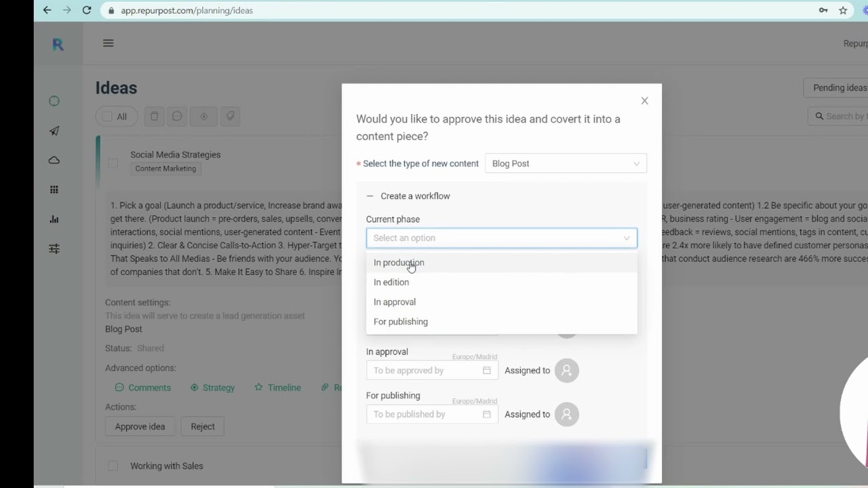The image size is (868, 488).
Task: Check the Working with Sales idea checkbox
Action: tap(113, 466)
